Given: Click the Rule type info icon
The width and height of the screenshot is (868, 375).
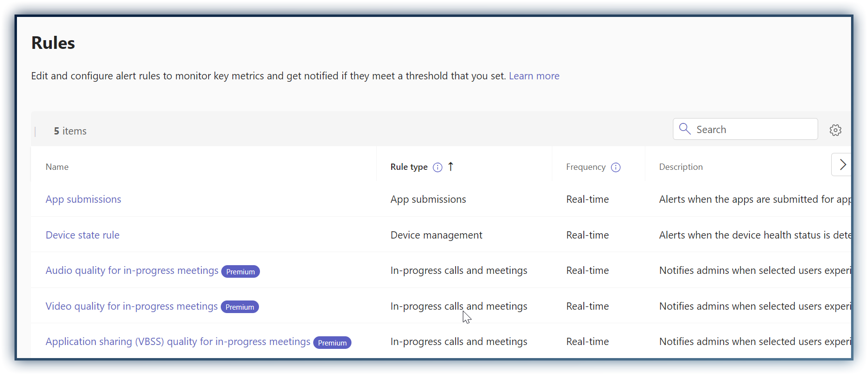Looking at the screenshot, I should [x=437, y=167].
